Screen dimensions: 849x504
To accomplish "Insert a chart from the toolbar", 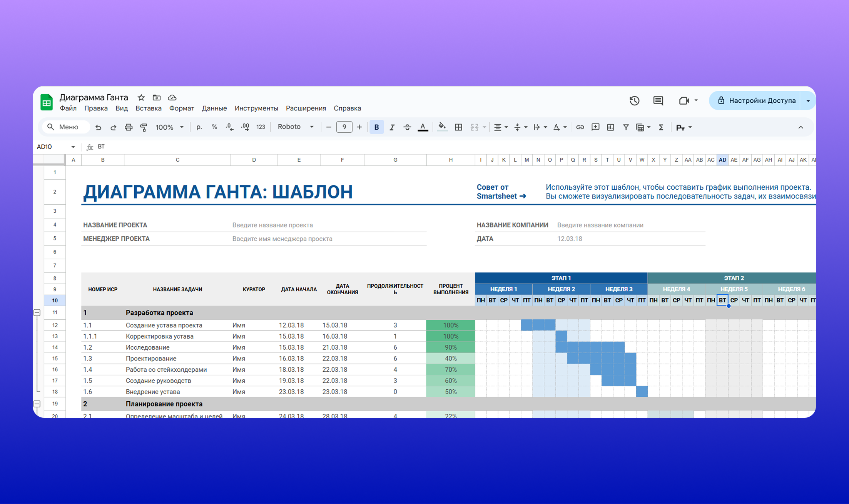I will [x=611, y=127].
